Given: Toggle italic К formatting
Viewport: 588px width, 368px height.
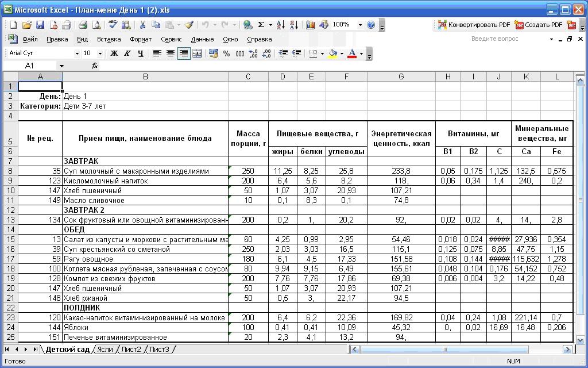Looking at the screenshot, I should coord(127,53).
